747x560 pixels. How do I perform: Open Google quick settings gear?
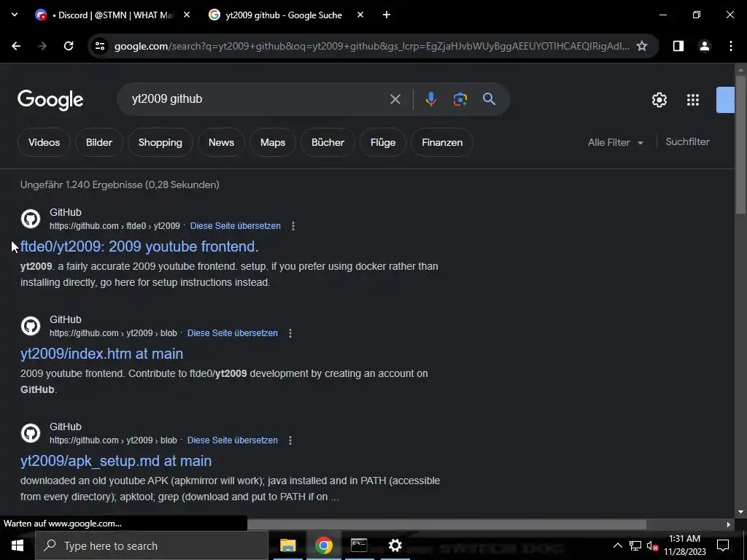659,100
